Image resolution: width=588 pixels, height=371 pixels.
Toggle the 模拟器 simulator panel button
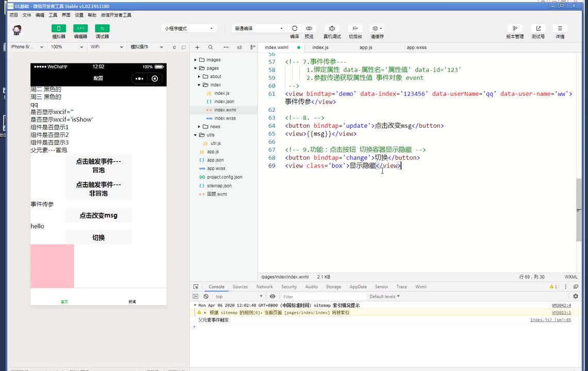pyautogui.click(x=58, y=28)
